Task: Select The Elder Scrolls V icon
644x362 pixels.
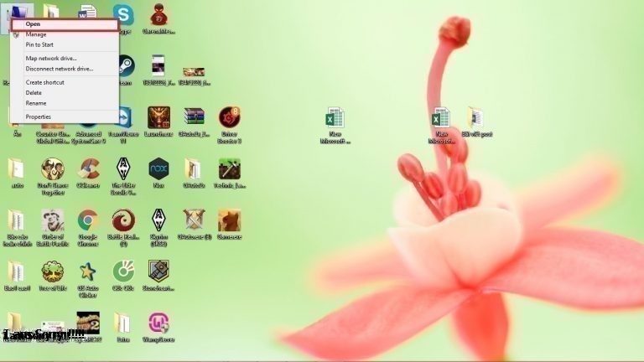Action: click(123, 168)
